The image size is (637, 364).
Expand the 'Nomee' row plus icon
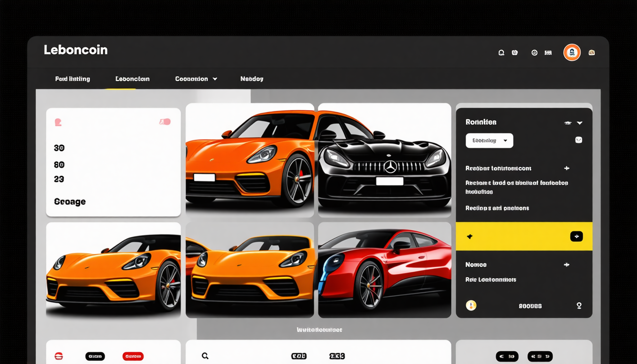[566, 265]
